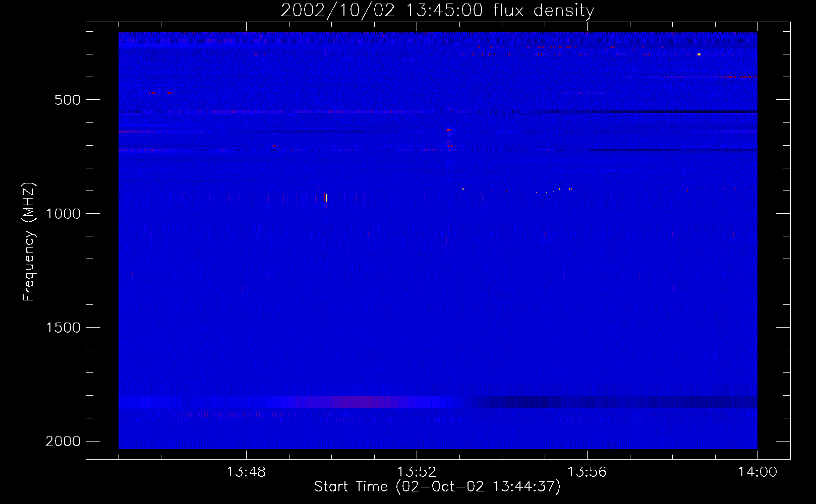
Task: Click the 1500 frequency tick label
Action: [x=63, y=328]
